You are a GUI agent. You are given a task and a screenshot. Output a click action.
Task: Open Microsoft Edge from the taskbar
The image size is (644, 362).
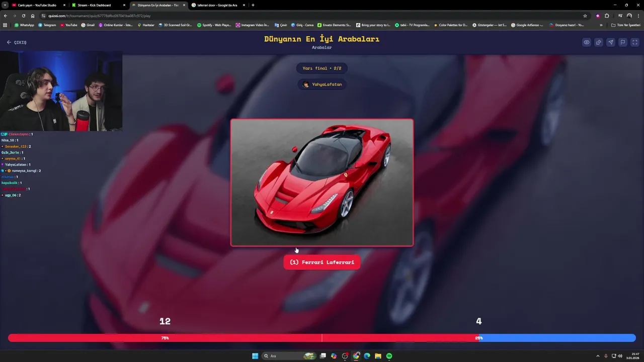tap(367, 356)
